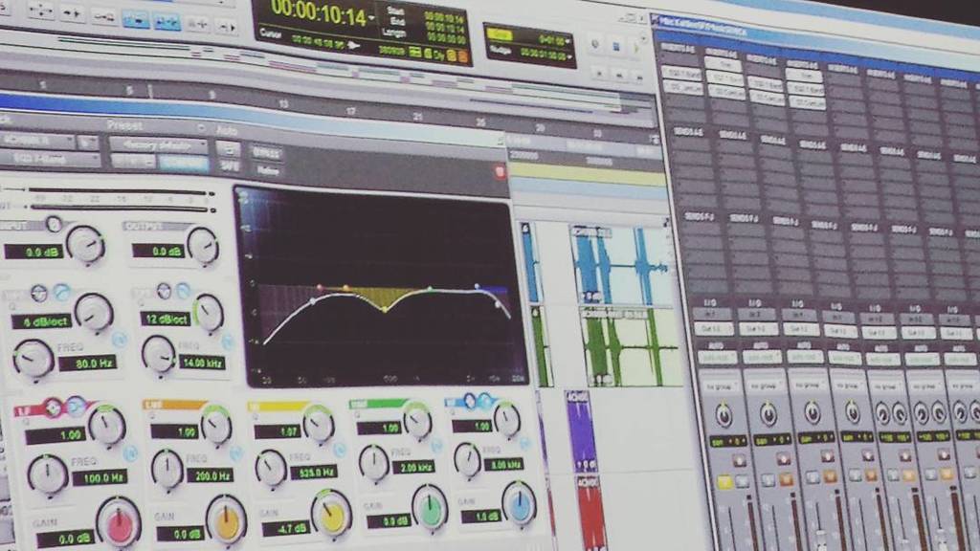Select the LPF notch filter type icon
Image resolution: width=980 pixels, height=551 pixels.
coord(165,291)
